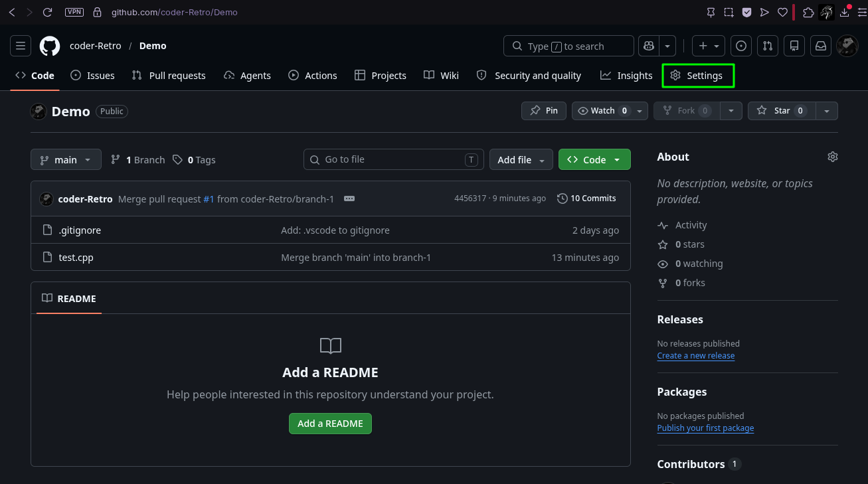Click the browser snapshot icon
Screen dimensions: 868x484
click(x=729, y=12)
